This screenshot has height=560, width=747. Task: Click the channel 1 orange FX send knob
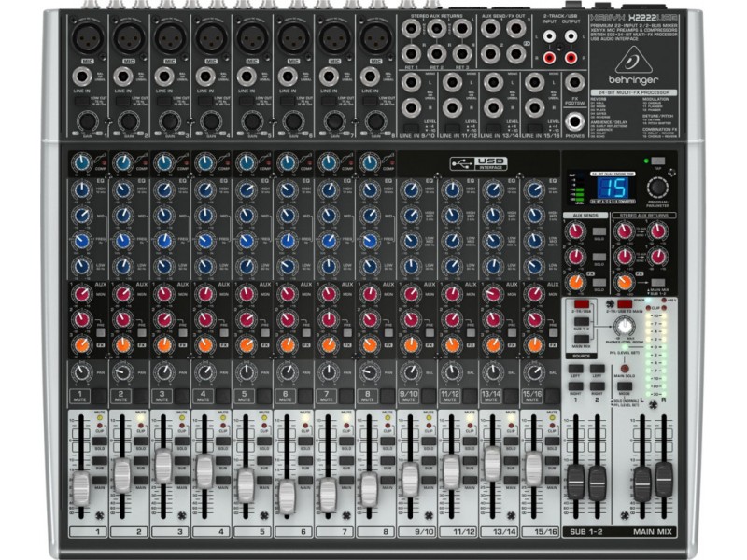point(81,344)
